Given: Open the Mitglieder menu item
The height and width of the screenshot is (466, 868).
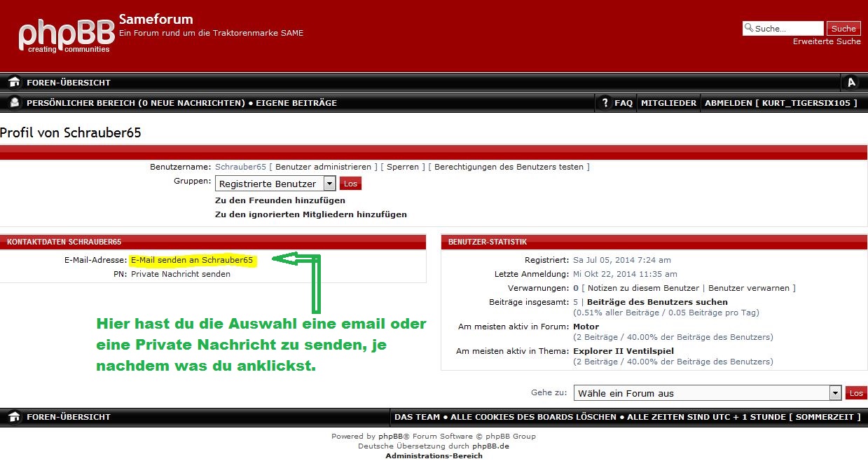Looking at the screenshot, I should (x=668, y=103).
